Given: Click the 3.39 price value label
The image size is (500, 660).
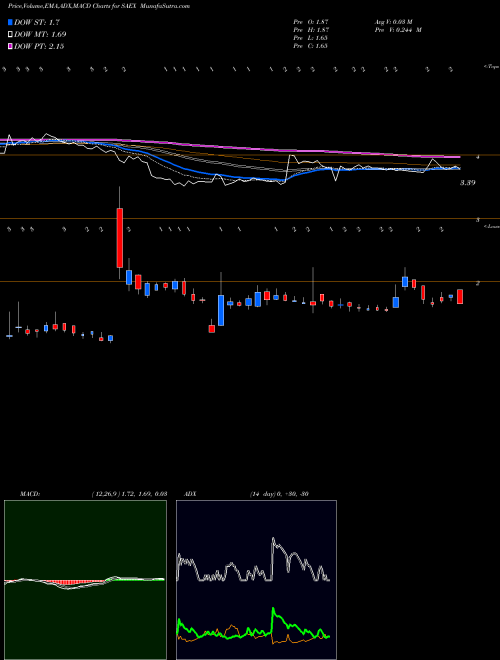Looking at the screenshot, I should [468, 183].
